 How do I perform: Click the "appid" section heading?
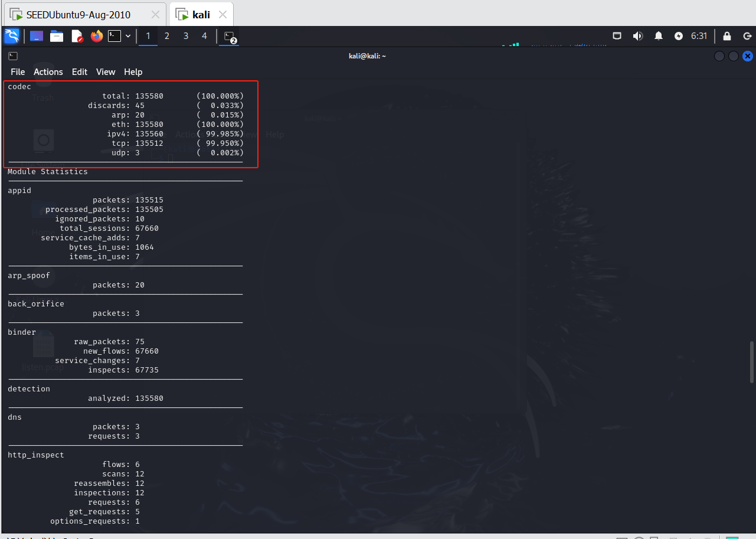[x=19, y=191]
